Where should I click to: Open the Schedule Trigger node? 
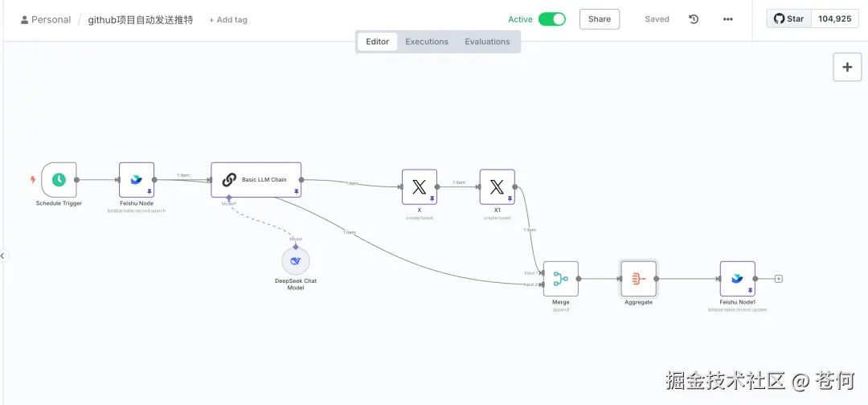[x=59, y=180]
